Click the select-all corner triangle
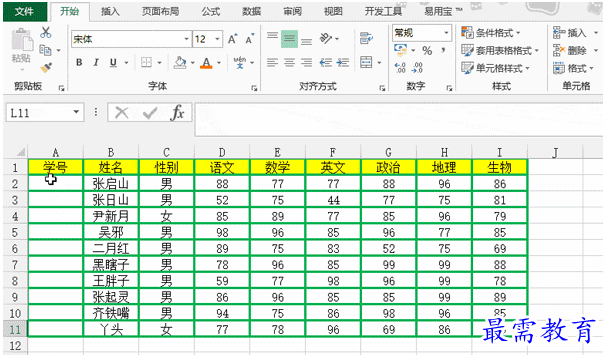 click(20, 151)
